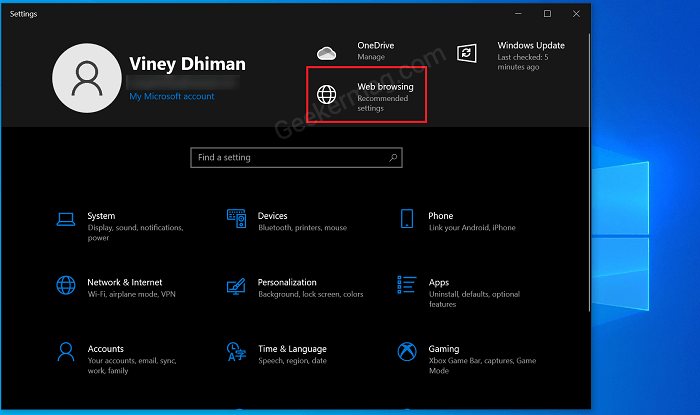Maximize the Settings window
This screenshot has width=700, height=415.
[x=547, y=14]
